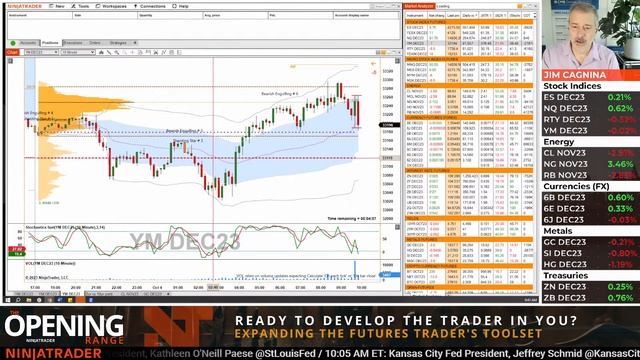
Task: Click the VOL indicator panel label
Action: tap(50, 264)
